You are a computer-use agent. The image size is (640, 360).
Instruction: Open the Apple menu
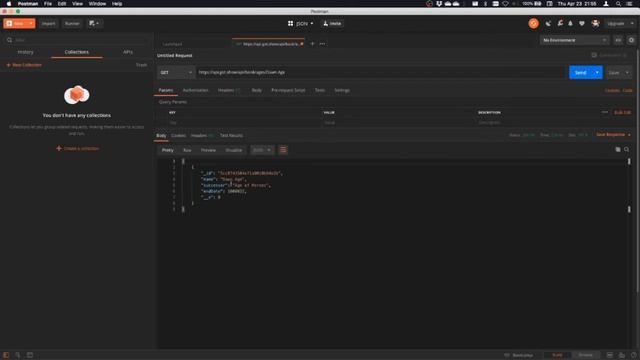9,4
